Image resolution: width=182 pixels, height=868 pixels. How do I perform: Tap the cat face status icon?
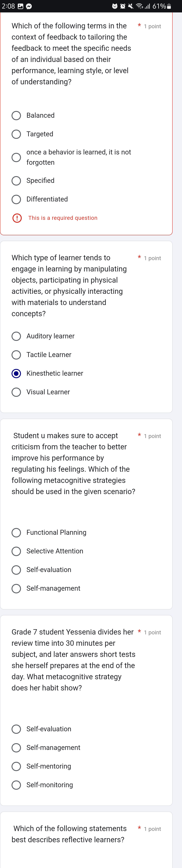[x=115, y=6]
